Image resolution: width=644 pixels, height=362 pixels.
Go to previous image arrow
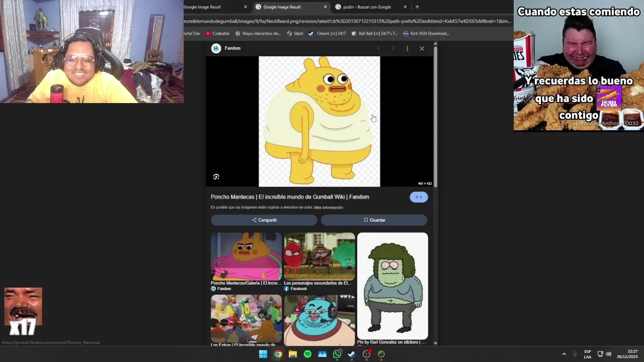click(x=378, y=49)
